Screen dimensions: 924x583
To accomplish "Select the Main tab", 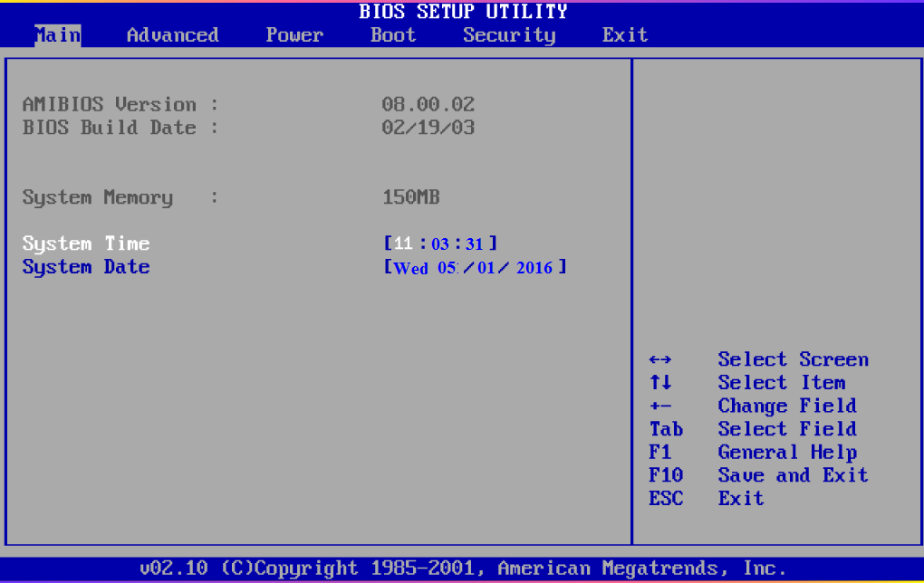I will coord(58,35).
